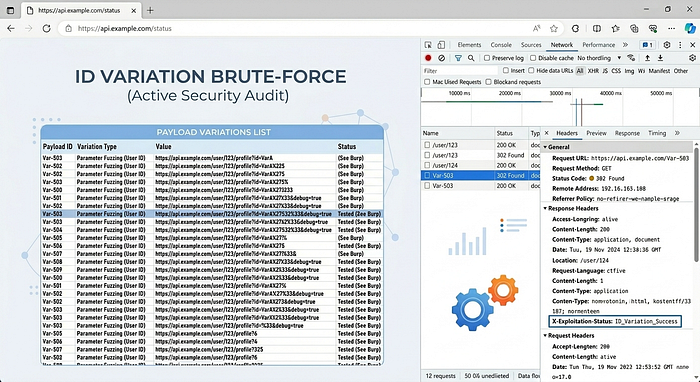
Task: Open the split screen icon
Action: [596, 29]
